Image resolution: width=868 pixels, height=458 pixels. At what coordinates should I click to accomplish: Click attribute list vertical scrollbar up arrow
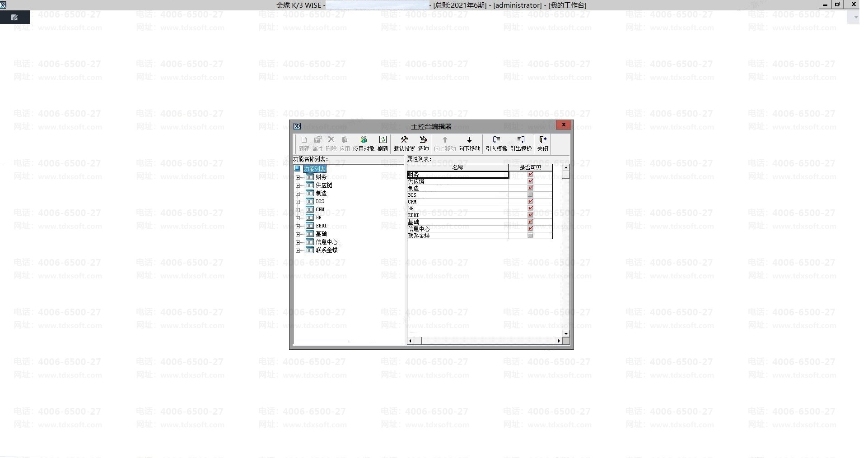566,167
